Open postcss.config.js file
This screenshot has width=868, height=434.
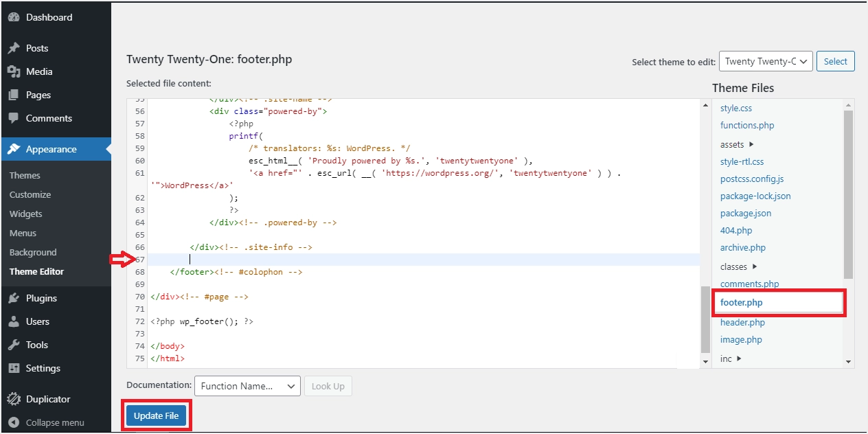pyautogui.click(x=752, y=179)
